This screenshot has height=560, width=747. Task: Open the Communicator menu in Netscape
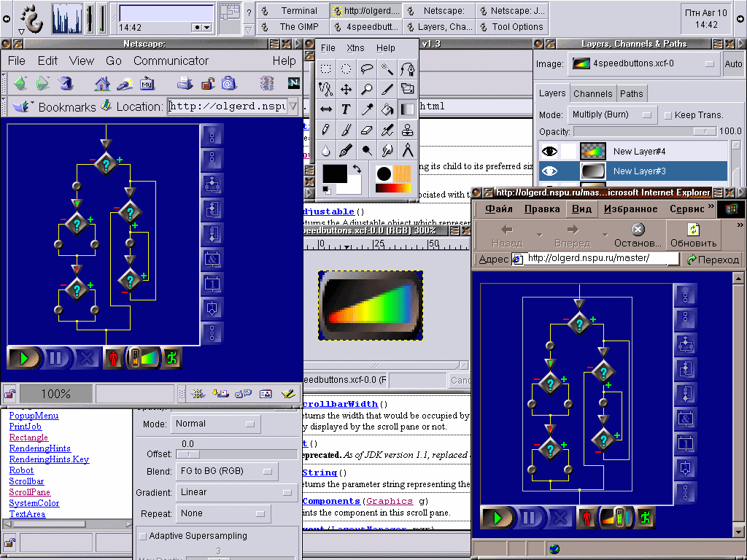(x=171, y=61)
